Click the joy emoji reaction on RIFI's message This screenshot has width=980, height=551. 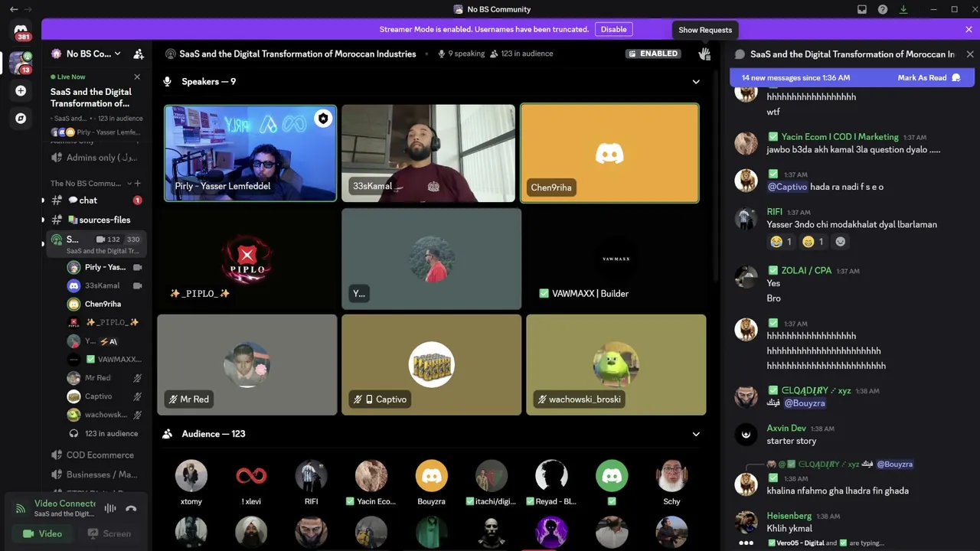pyautogui.click(x=782, y=242)
